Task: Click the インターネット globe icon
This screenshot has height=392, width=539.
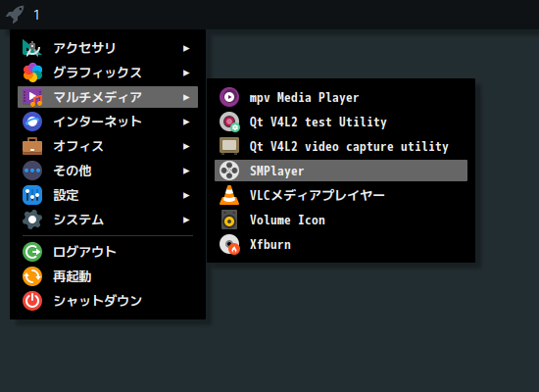Action: coord(32,122)
